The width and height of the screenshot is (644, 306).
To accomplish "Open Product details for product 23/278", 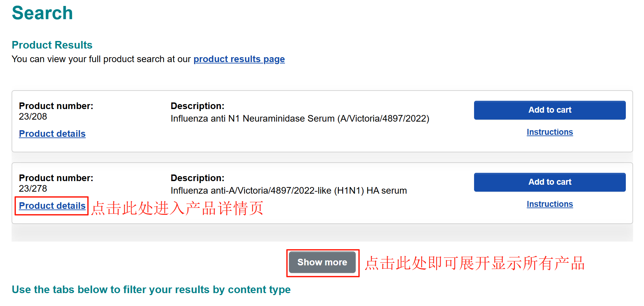I will (52, 206).
